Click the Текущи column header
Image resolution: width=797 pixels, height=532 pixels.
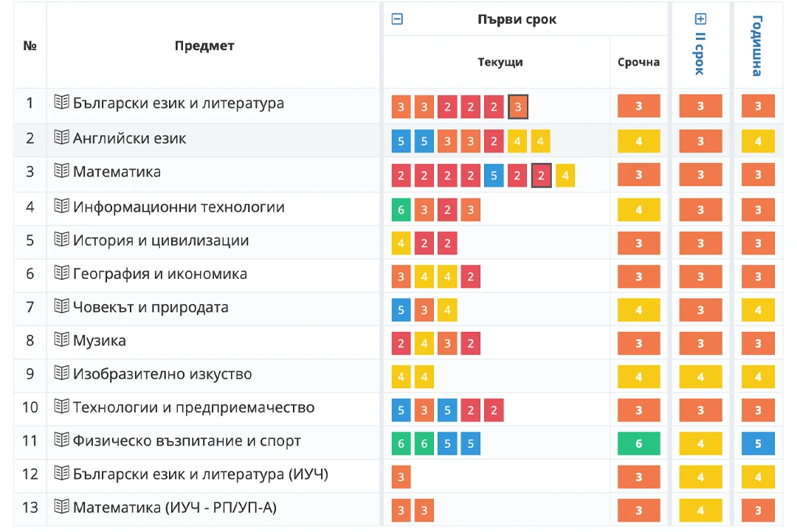pyautogui.click(x=500, y=62)
